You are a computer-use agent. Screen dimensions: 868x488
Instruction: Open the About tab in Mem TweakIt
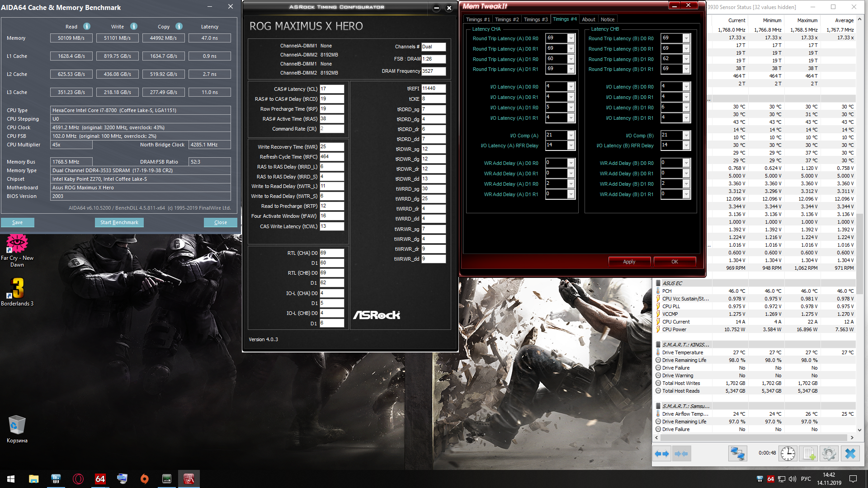(588, 19)
